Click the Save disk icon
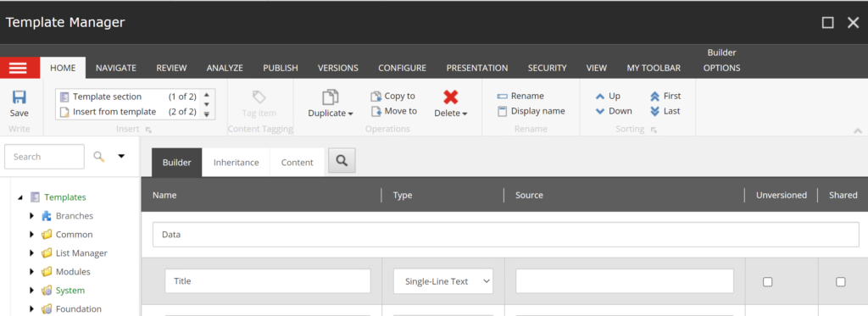 pyautogui.click(x=19, y=97)
